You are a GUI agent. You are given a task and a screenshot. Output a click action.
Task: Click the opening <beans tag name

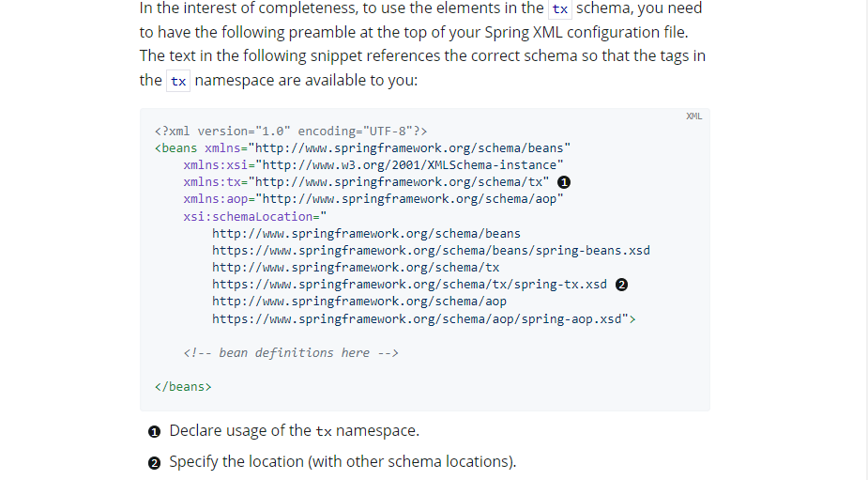click(178, 147)
